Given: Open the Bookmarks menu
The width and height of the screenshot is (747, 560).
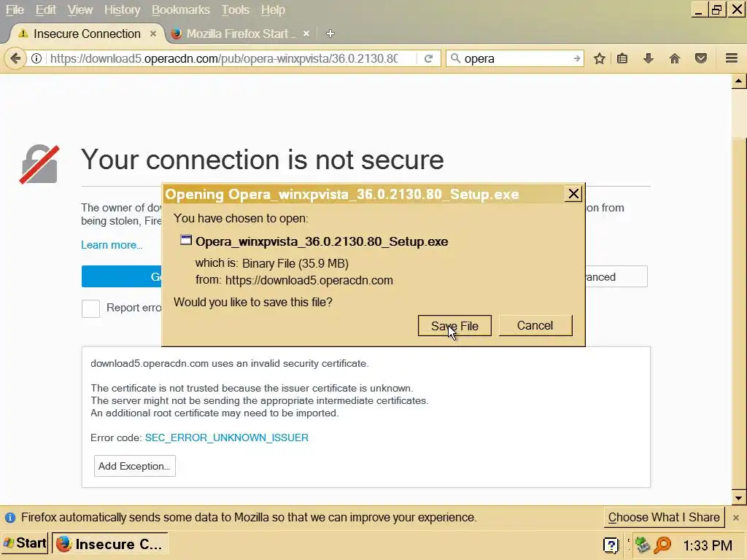Looking at the screenshot, I should click(x=181, y=10).
